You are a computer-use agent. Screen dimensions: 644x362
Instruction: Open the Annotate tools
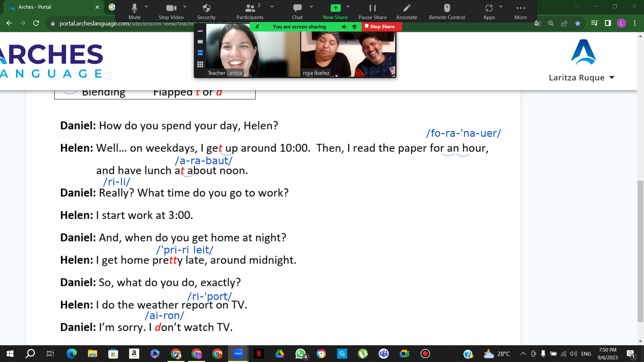click(x=407, y=11)
